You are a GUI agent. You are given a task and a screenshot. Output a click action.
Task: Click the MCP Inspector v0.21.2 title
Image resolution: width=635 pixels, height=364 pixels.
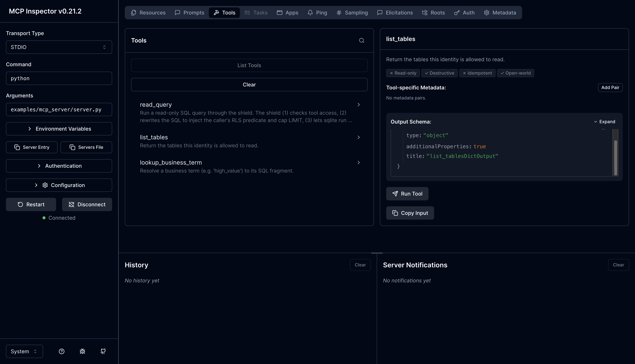[x=45, y=11]
